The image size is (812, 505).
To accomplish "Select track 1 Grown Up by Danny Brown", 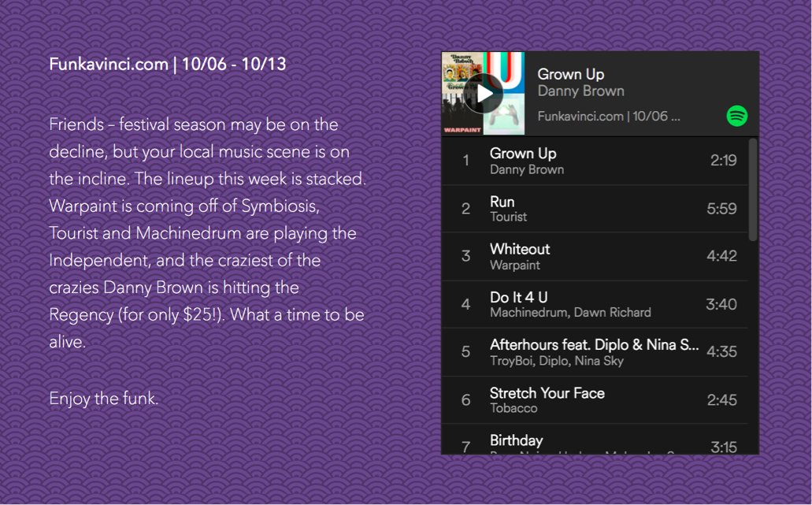I will [x=595, y=161].
